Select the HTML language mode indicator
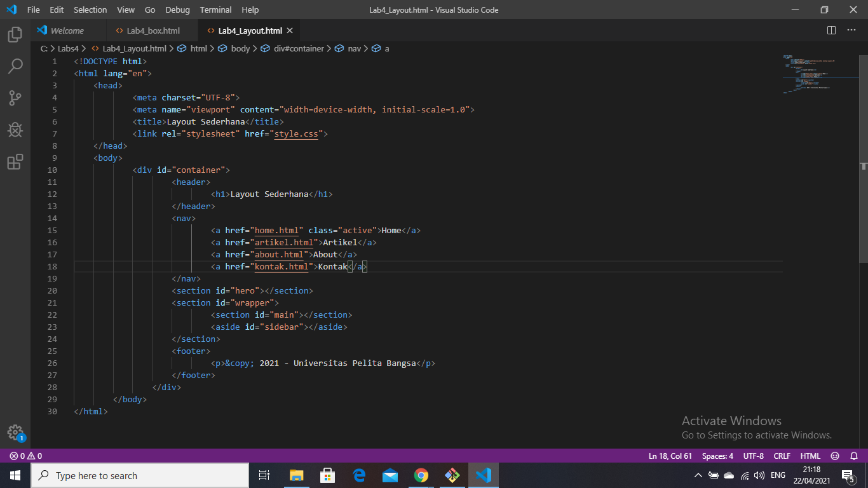 [x=810, y=456]
